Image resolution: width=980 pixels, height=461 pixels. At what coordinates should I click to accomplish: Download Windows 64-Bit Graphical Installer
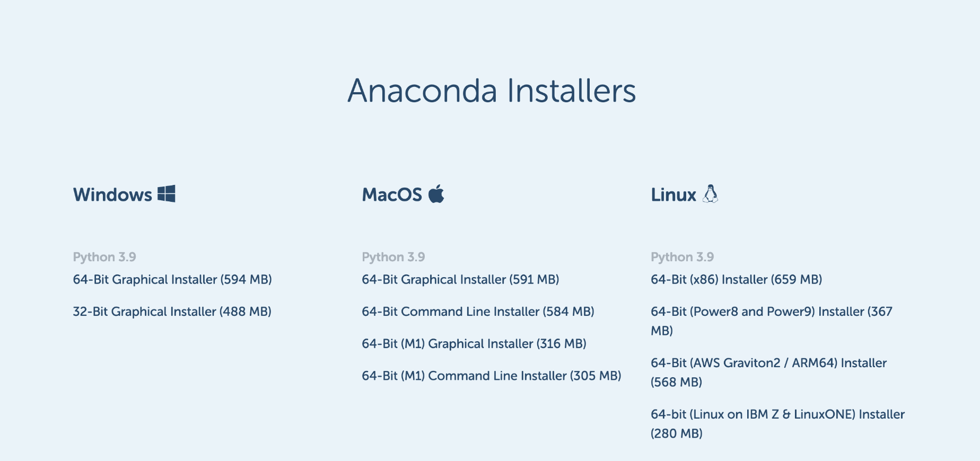click(x=172, y=279)
